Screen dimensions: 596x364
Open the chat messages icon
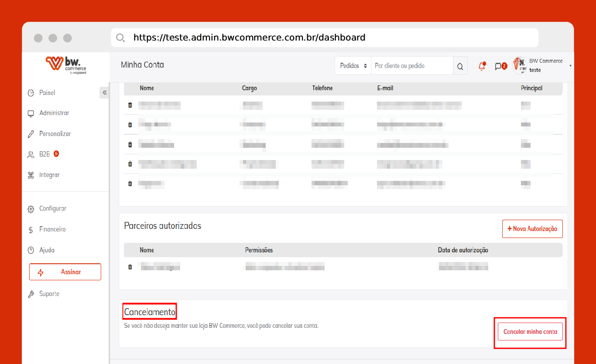coord(498,66)
